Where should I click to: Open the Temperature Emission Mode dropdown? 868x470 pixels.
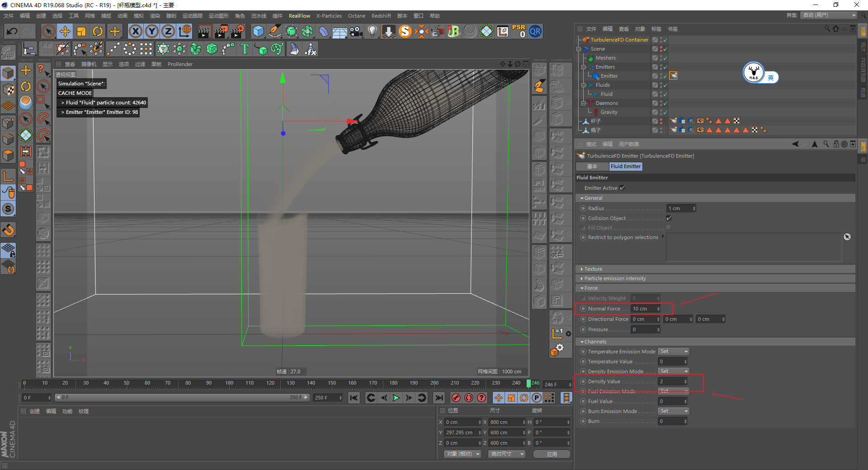point(674,352)
